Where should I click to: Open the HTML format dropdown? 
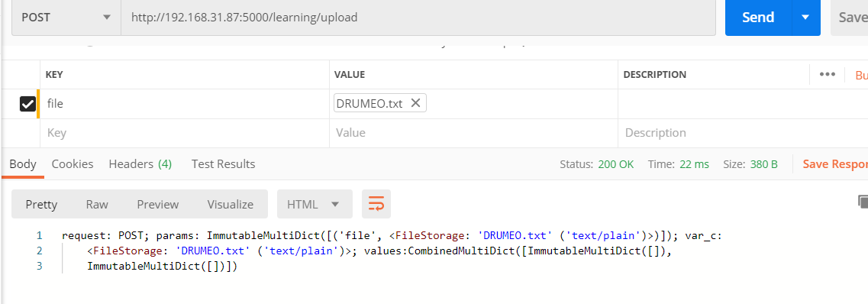(x=315, y=205)
